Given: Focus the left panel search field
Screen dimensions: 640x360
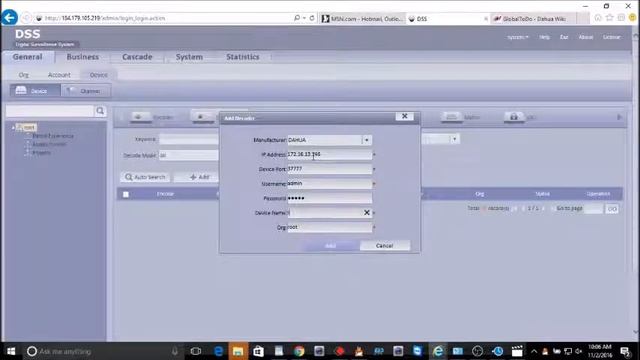Looking at the screenshot, I should click(x=50, y=111).
